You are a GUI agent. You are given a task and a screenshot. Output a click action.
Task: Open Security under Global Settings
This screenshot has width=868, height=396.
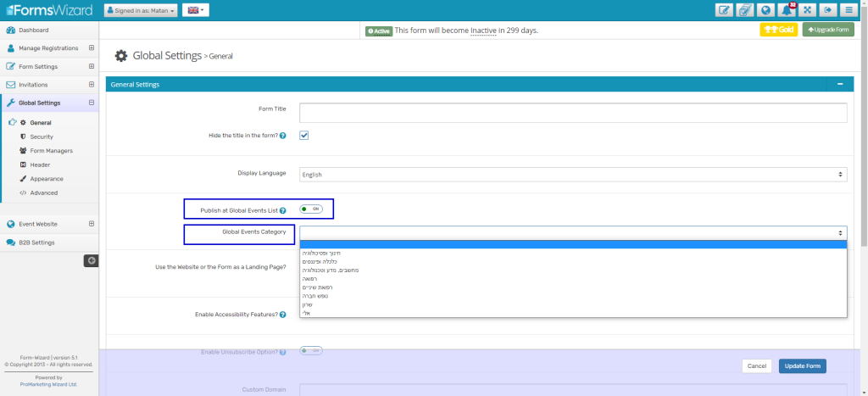pyautogui.click(x=42, y=137)
